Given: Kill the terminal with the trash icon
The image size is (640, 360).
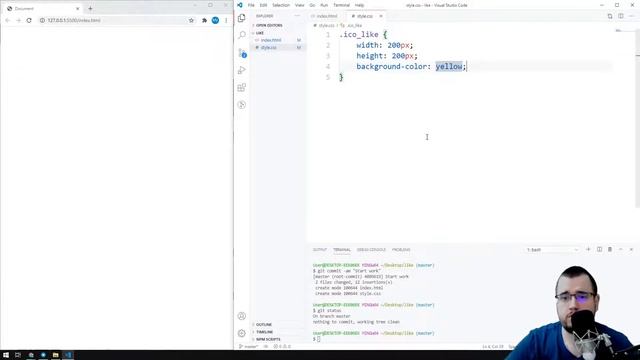Looking at the screenshot, I should coord(610,249).
